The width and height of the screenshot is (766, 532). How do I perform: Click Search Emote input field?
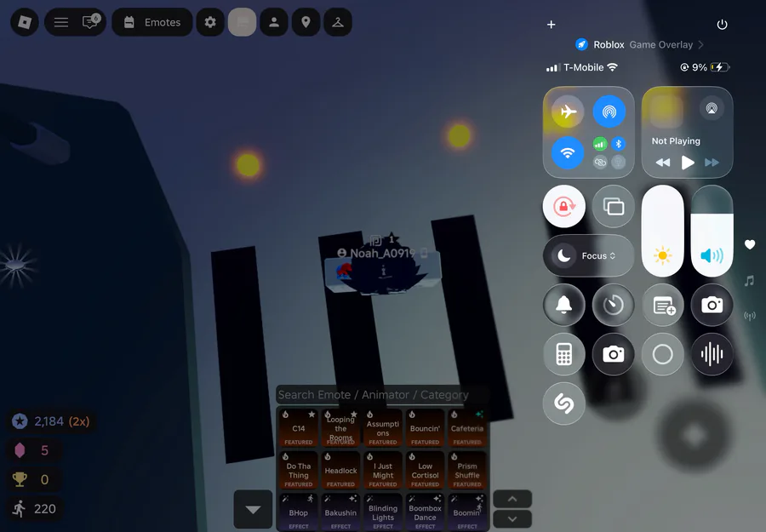click(382, 395)
